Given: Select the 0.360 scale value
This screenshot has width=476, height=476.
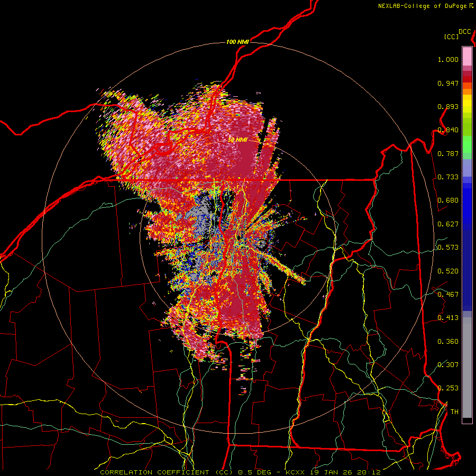Looking at the screenshot, I should click(x=448, y=342).
